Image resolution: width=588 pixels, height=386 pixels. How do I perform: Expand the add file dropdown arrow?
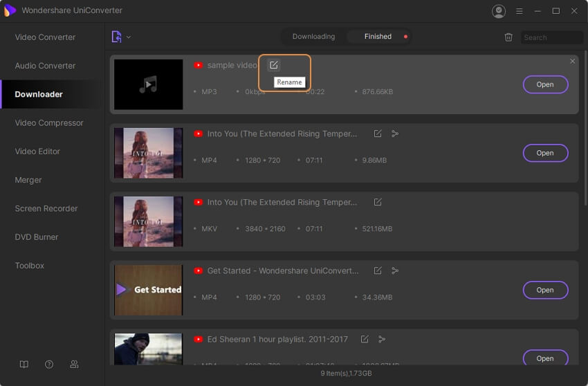pyautogui.click(x=129, y=37)
